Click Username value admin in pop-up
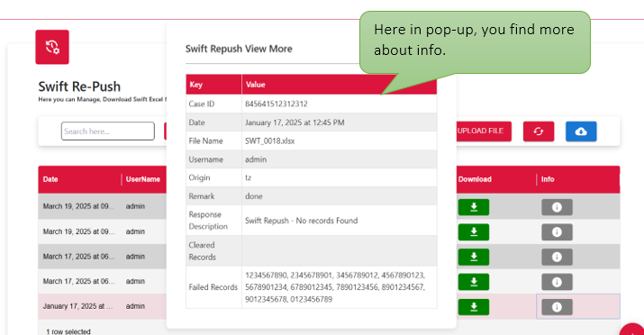 pyautogui.click(x=256, y=159)
